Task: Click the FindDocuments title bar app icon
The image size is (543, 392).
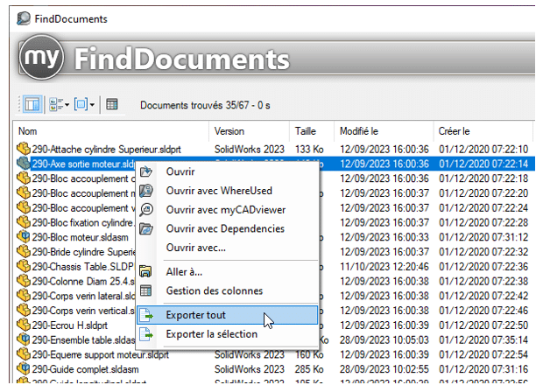Action: 24,18
